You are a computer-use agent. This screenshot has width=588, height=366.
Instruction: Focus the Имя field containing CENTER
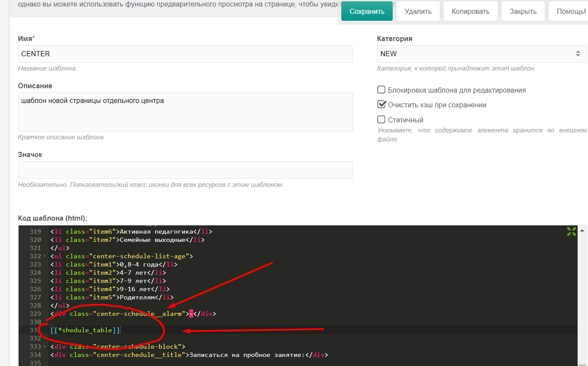(185, 54)
